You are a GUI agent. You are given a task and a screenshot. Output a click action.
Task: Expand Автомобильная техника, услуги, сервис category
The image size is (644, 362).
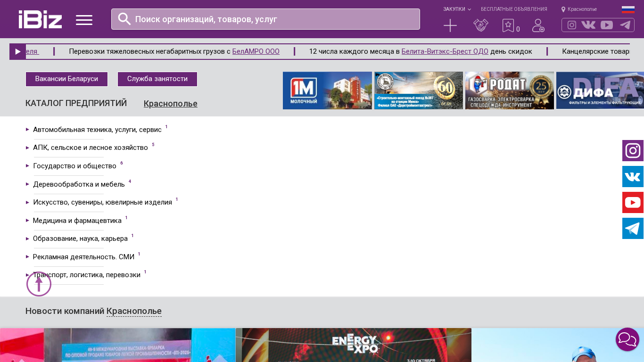(97, 130)
